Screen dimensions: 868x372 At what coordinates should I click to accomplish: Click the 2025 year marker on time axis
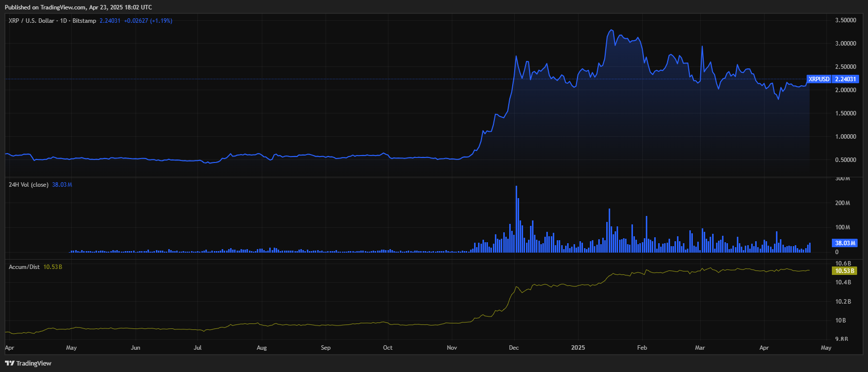pyautogui.click(x=578, y=348)
